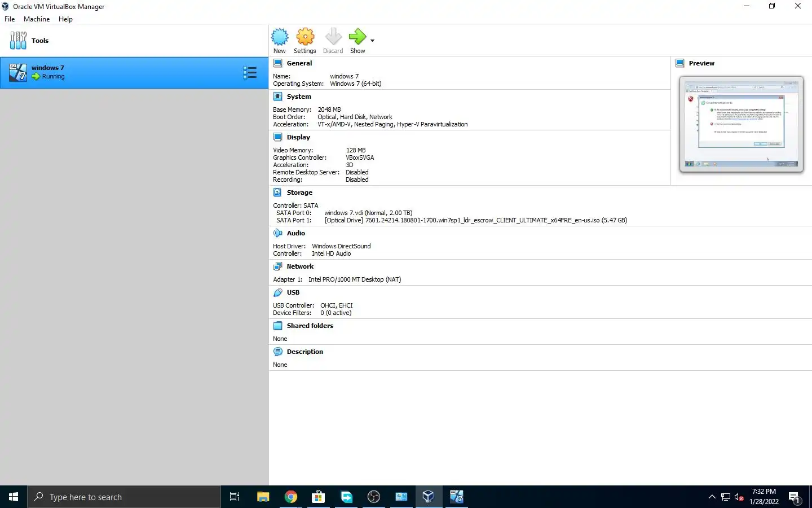Click the Discard toolbar icon
The width and height of the screenshot is (812, 508).
tap(333, 37)
